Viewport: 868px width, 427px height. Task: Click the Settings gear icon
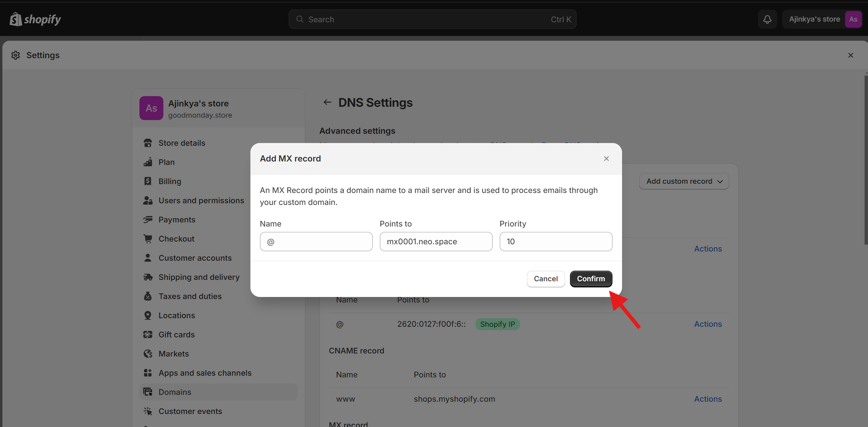pyautogui.click(x=16, y=55)
